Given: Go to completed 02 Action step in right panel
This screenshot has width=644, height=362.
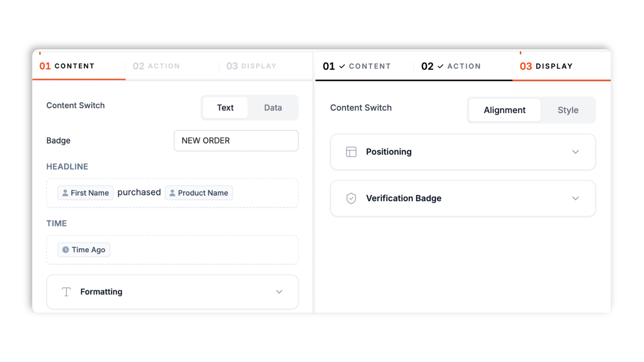Looking at the screenshot, I should coord(463,66).
